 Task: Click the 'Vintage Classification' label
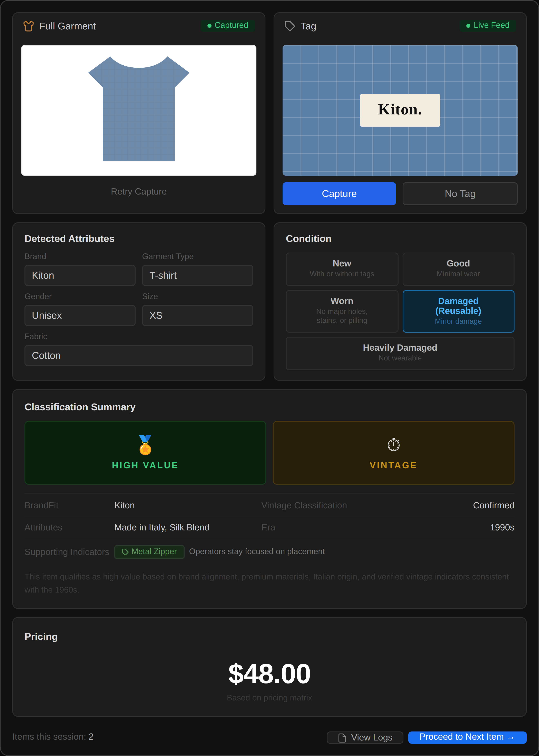point(304,505)
